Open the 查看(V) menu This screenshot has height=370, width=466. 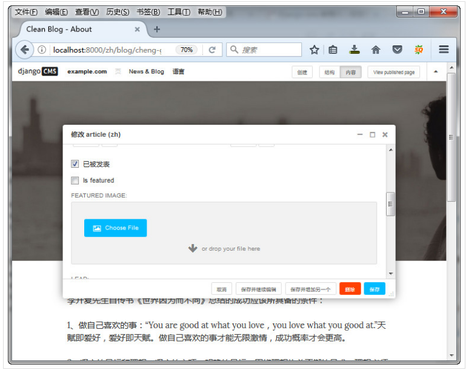click(87, 12)
